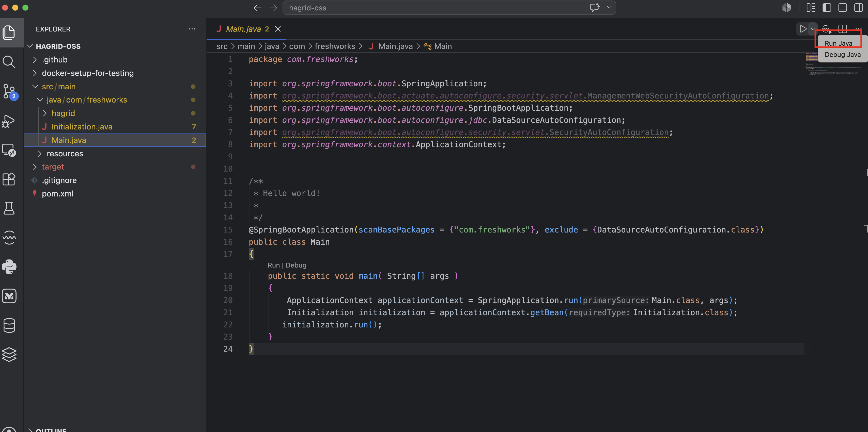
Task: Open the Python view in the activity bar
Action: click(x=9, y=267)
